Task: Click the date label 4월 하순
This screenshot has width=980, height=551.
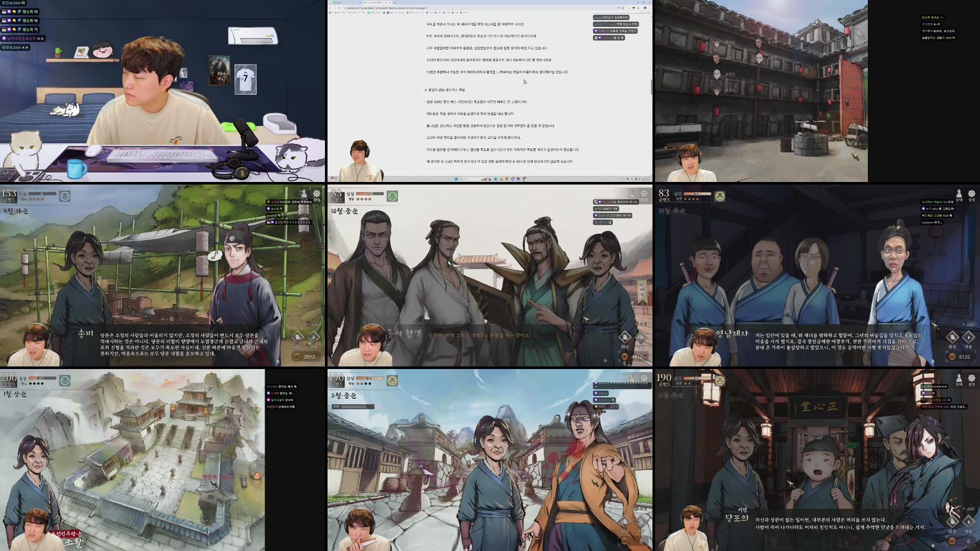Action: [16, 211]
